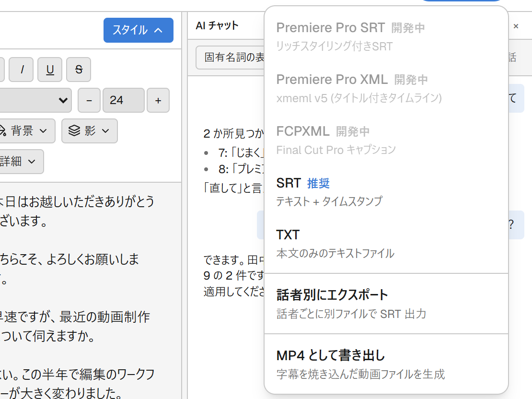Click the 固有名詞の表 suggestion chip

pyautogui.click(x=231, y=58)
